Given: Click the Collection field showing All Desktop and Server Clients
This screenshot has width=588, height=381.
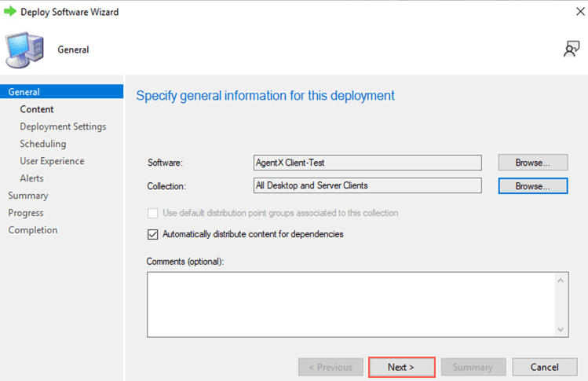Looking at the screenshot, I should pyautogui.click(x=367, y=185).
